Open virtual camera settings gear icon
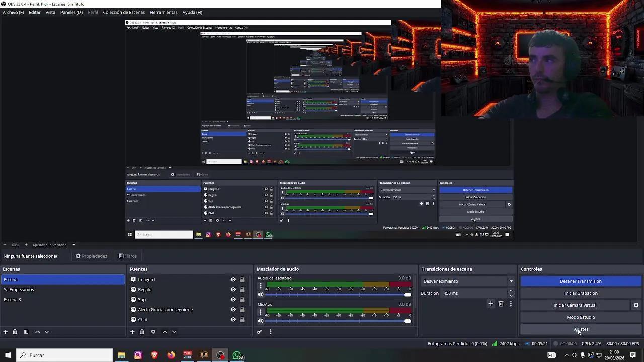The width and height of the screenshot is (644, 362). pyautogui.click(x=636, y=304)
